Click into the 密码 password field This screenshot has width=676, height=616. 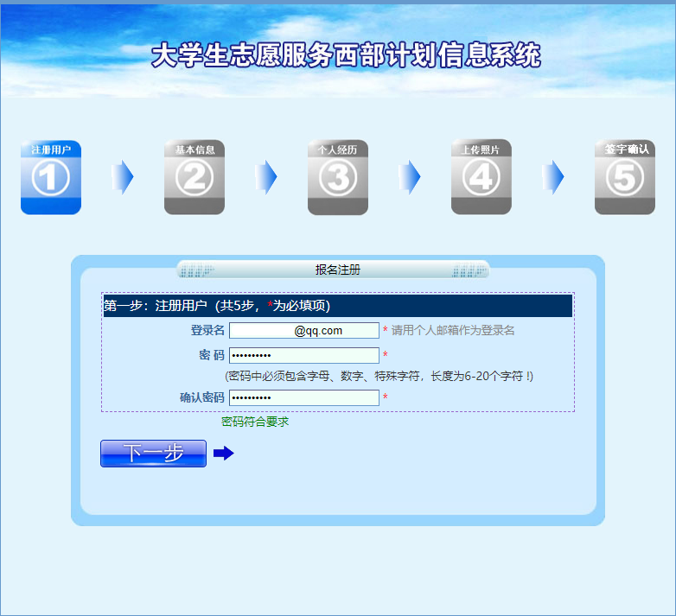(303, 356)
